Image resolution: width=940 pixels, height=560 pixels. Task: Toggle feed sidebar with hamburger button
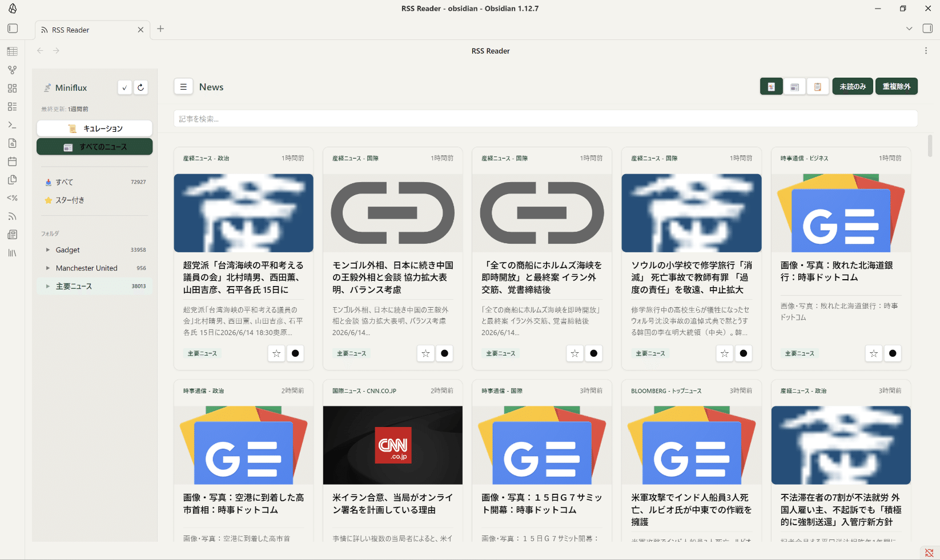pos(183,87)
